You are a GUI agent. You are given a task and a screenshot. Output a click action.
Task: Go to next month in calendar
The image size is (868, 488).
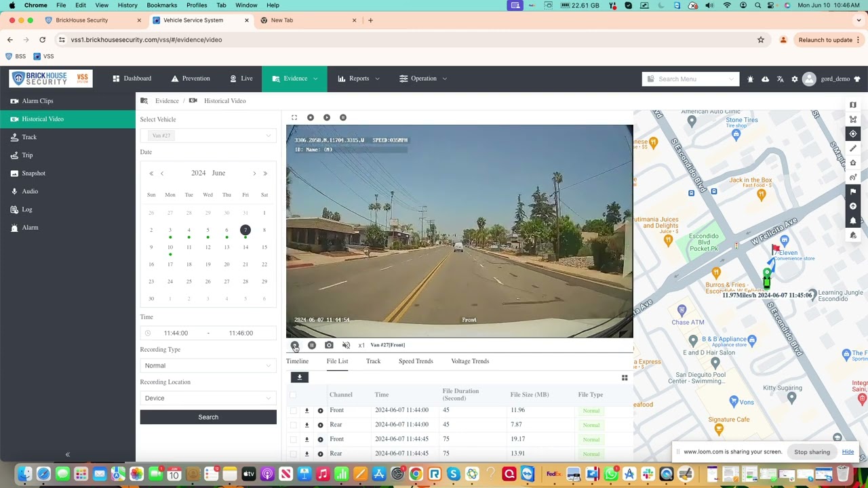tap(254, 174)
